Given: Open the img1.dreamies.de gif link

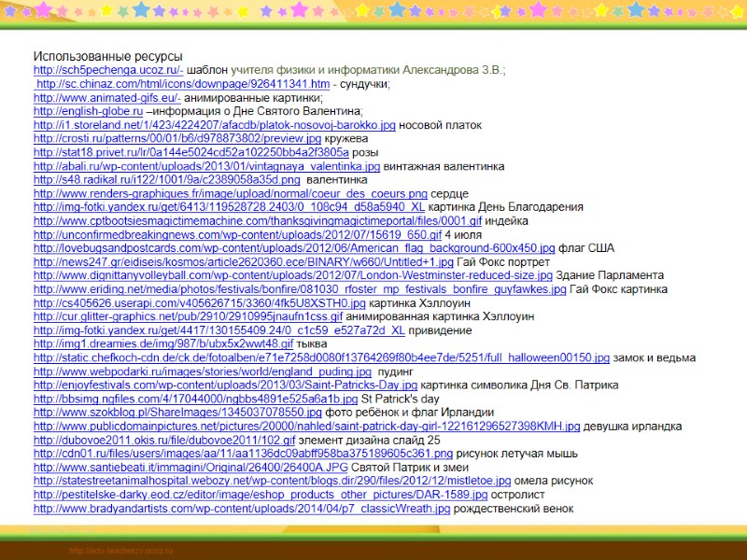Looking at the screenshot, I should tap(163, 343).
